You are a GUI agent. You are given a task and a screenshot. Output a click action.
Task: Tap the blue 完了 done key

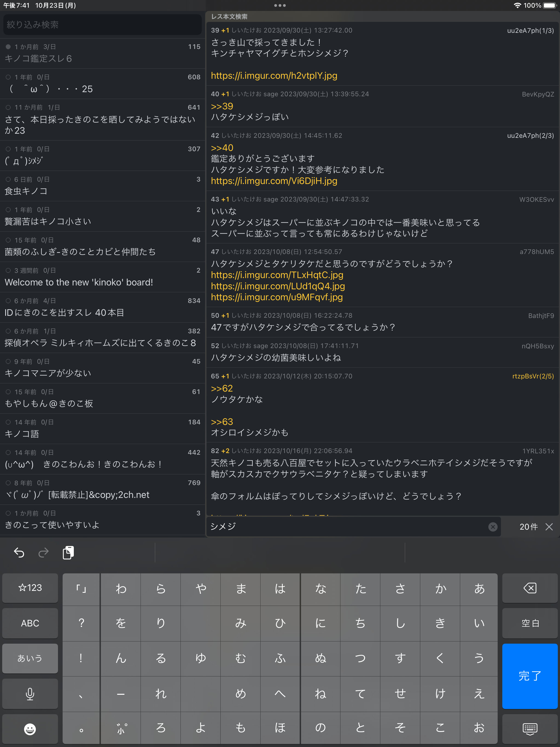click(x=530, y=676)
